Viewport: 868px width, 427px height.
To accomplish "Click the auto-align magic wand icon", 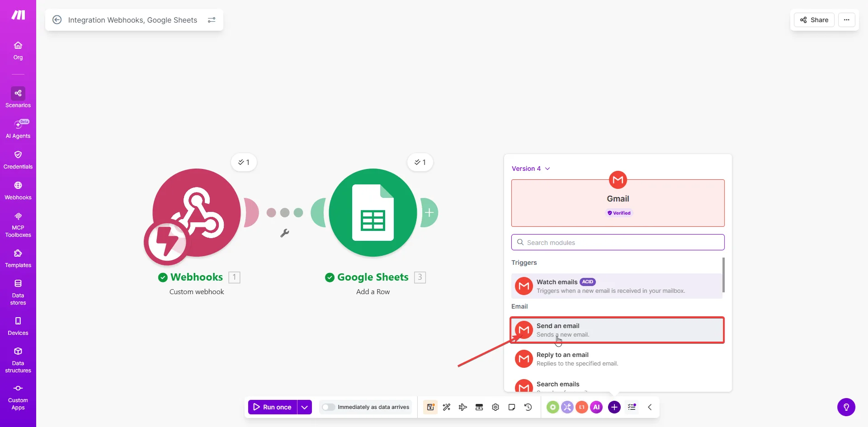I will click(x=447, y=407).
